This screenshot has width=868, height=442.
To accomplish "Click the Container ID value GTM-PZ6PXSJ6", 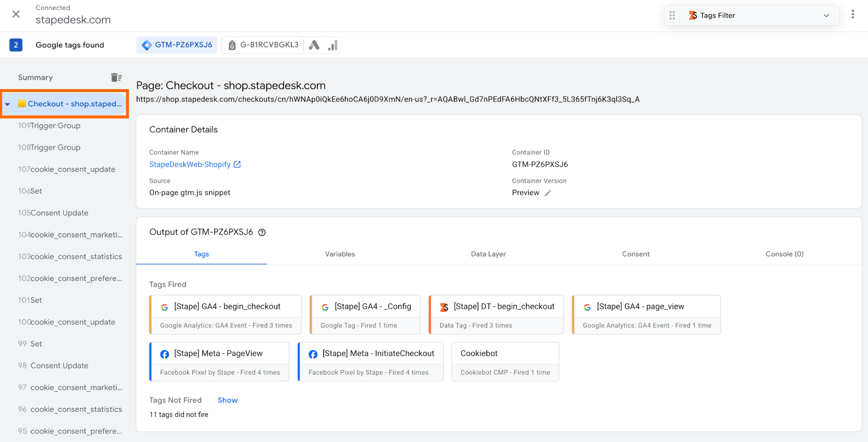I will pyautogui.click(x=540, y=164).
